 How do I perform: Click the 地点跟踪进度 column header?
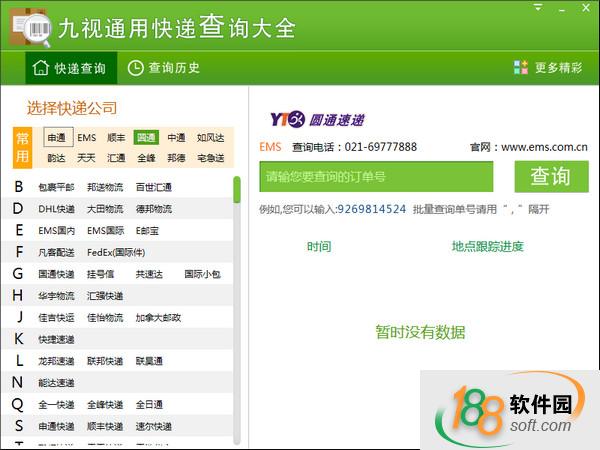487,246
